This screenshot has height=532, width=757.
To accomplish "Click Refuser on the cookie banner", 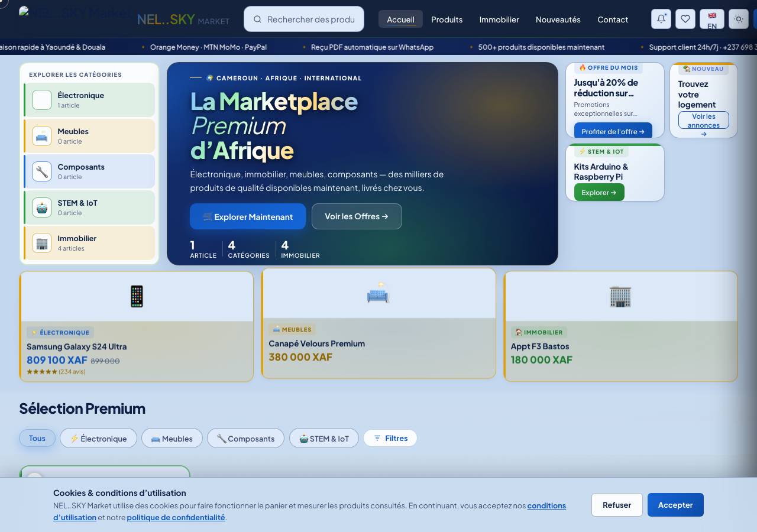I will pyautogui.click(x=617, y=505).
